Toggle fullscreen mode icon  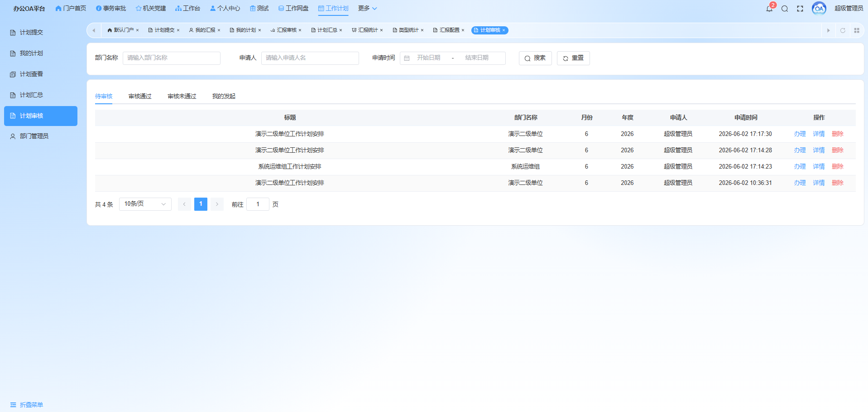point(800,9)
